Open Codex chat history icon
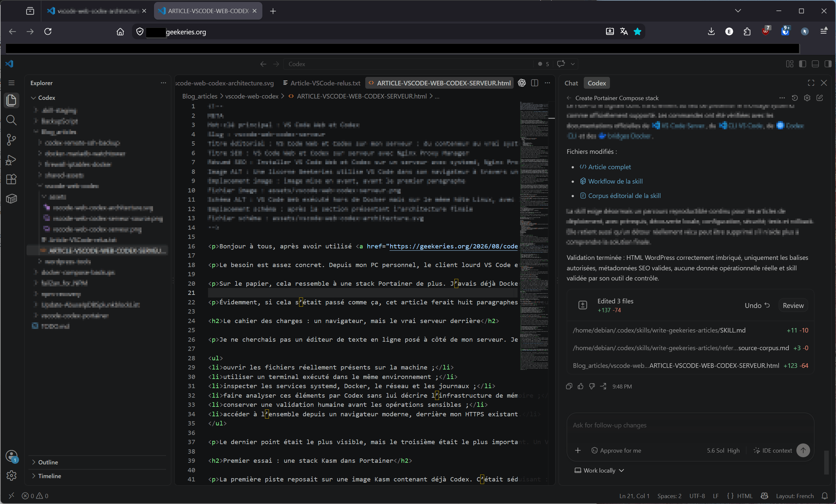The height and width of the screenshot is (504, 836). pyautogui.click(x=795, y=98)
